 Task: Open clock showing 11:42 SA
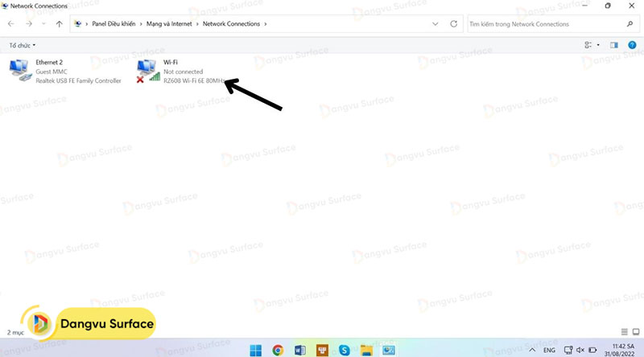tap(619, 350)
